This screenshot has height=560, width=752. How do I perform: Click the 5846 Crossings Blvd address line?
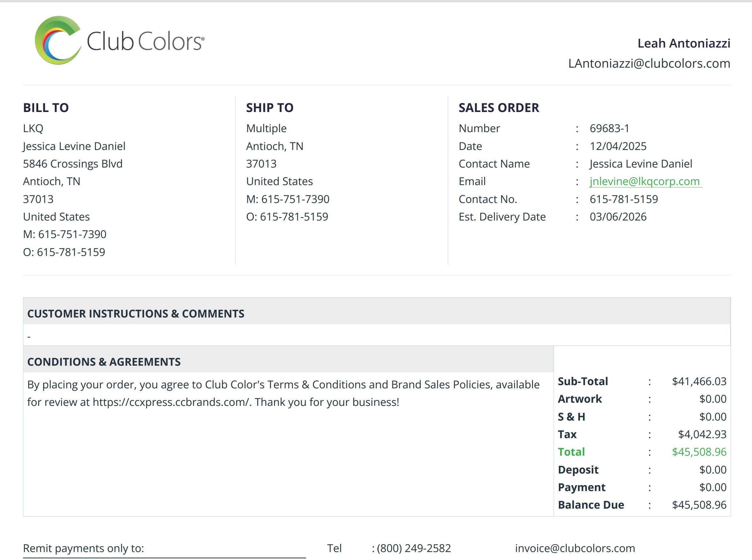click(72, 164)
